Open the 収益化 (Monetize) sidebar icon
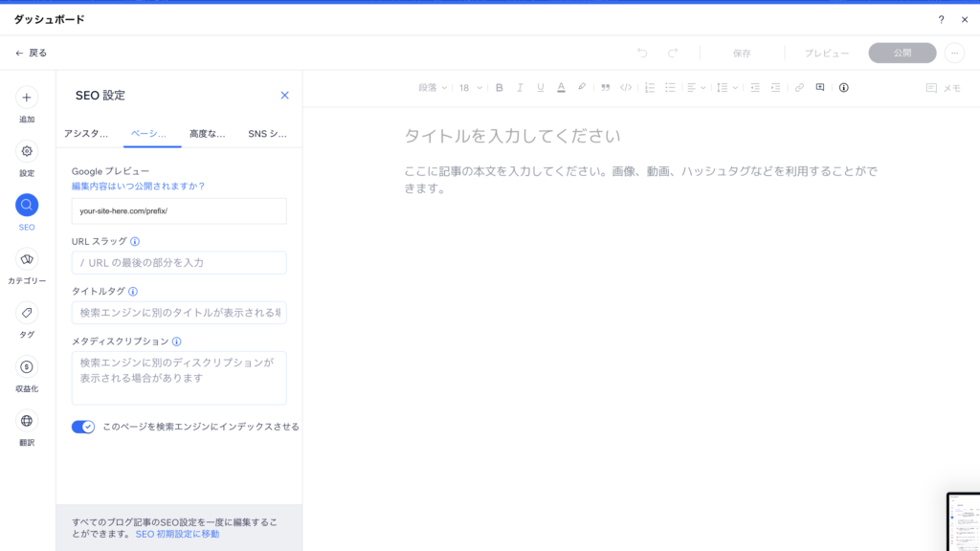980x551 pixels. click(26, 366)
